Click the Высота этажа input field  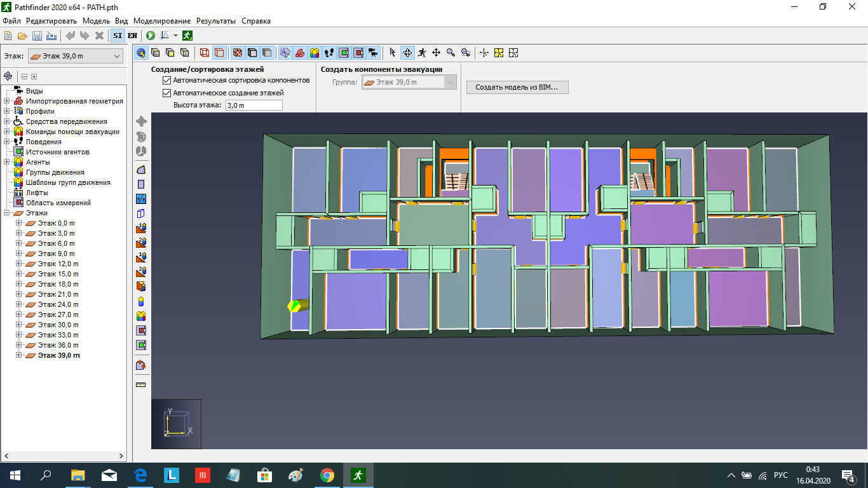point(254,105)
